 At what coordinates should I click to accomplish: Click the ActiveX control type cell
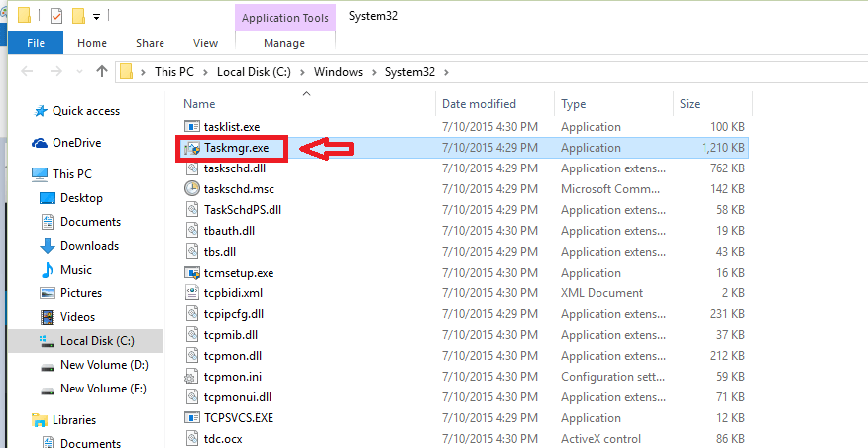(x=600, y=439)
